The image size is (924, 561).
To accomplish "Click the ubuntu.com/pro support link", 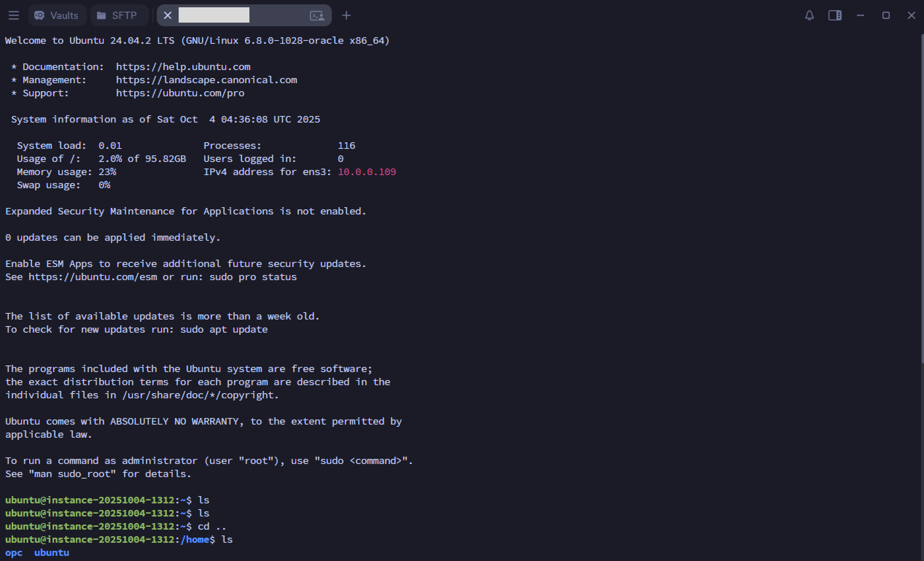I will [180, 93].
